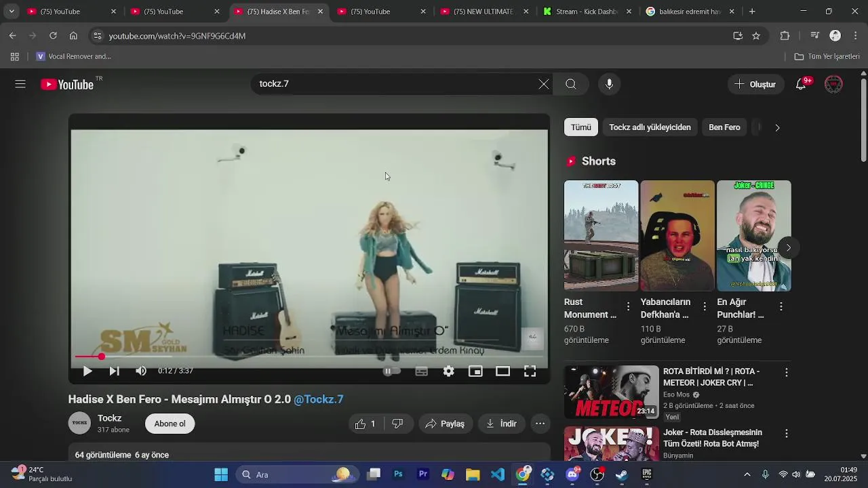Start voice search with the microphone
The image size is (868, 488).
point(609,84)
